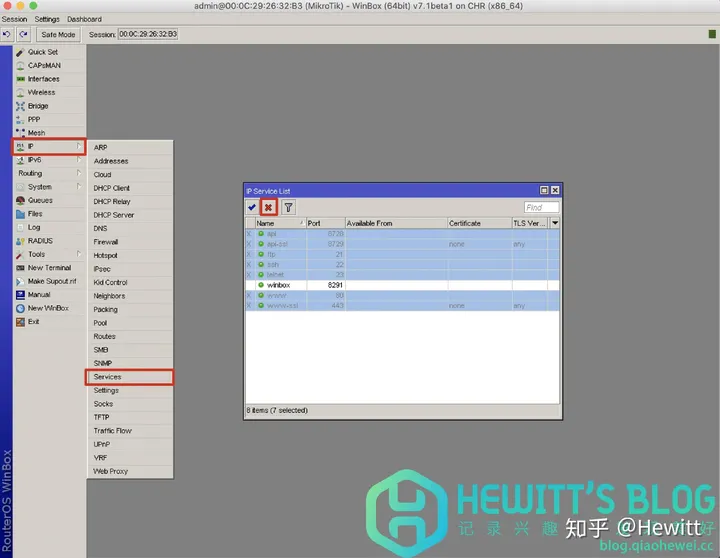Expand the IPv6 submenu arrow
The width and height of the screenshot is (720, 558).
click(79, 159)
